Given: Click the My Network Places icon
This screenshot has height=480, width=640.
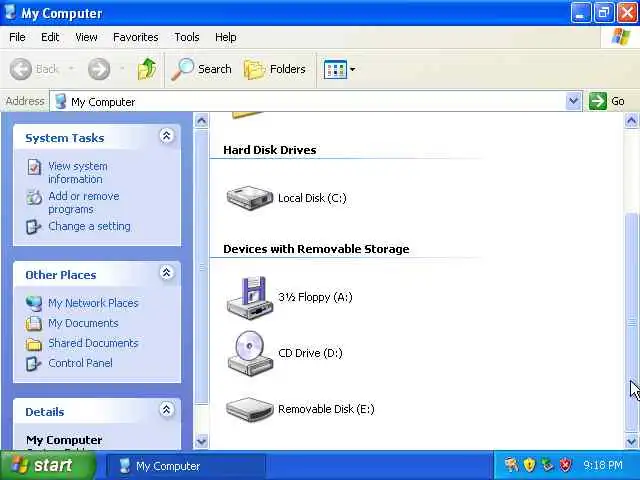Looking at the screenshot, I should pos(33,303).
